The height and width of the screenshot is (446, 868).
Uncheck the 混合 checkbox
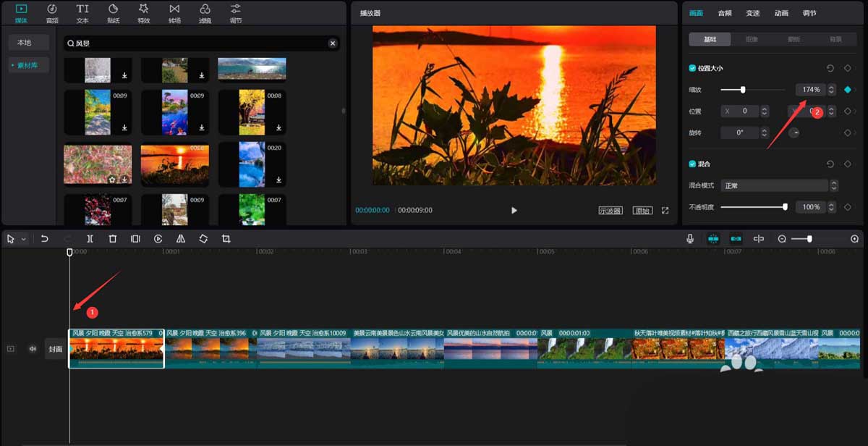tap(692, 164)
